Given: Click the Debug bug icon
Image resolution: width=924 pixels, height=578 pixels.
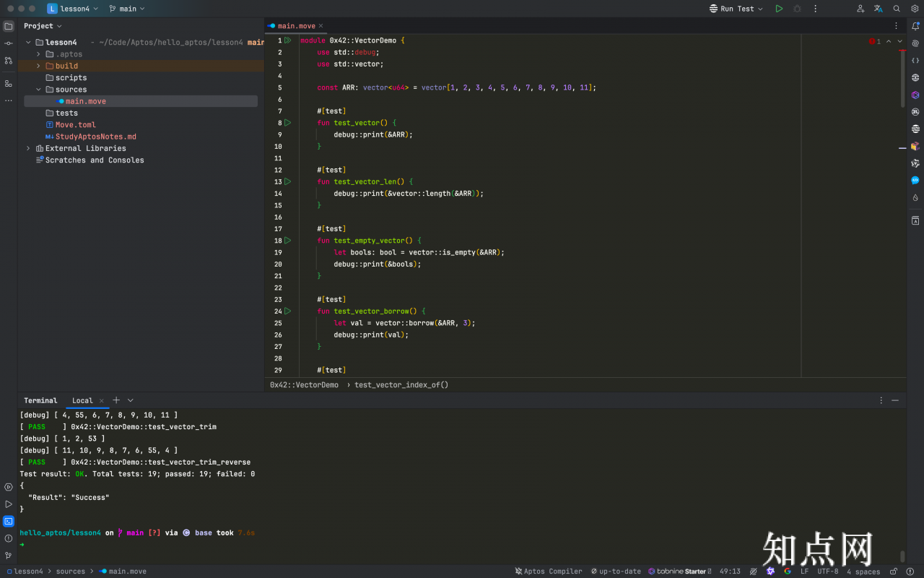Looking at the screenshot, I should coord(797,9).
